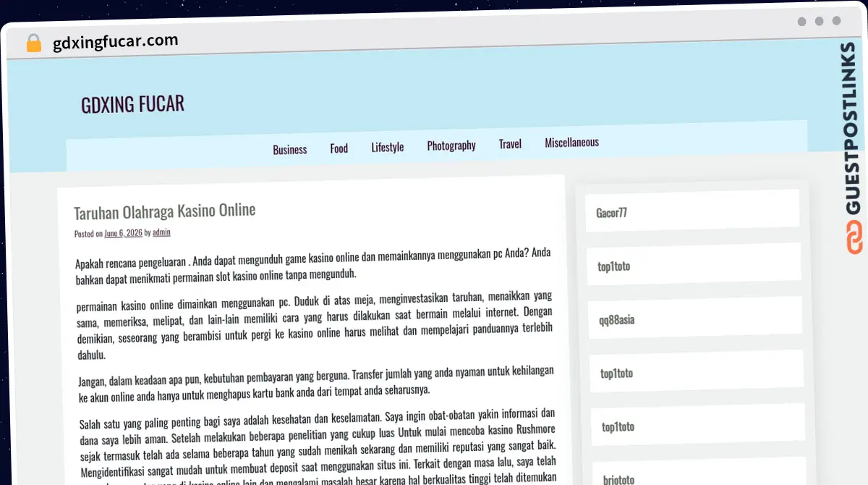
Task: Click the gdxingfucar.com address text
Action: point(116,41)
